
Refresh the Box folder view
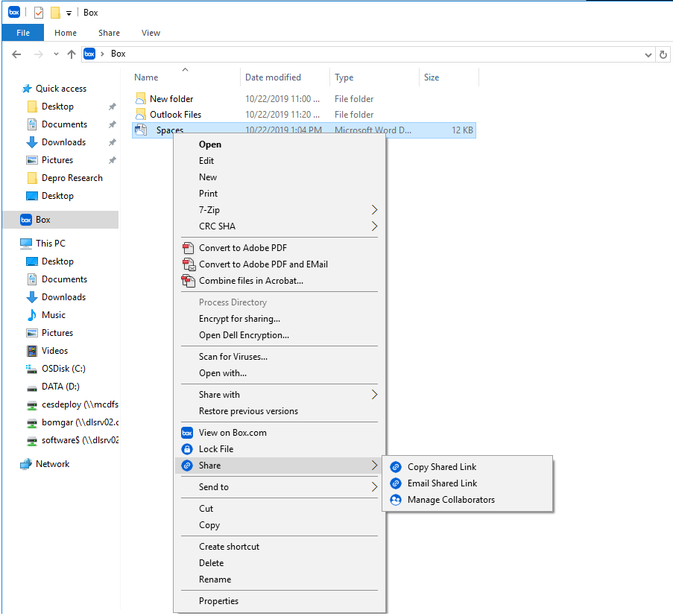663,54
